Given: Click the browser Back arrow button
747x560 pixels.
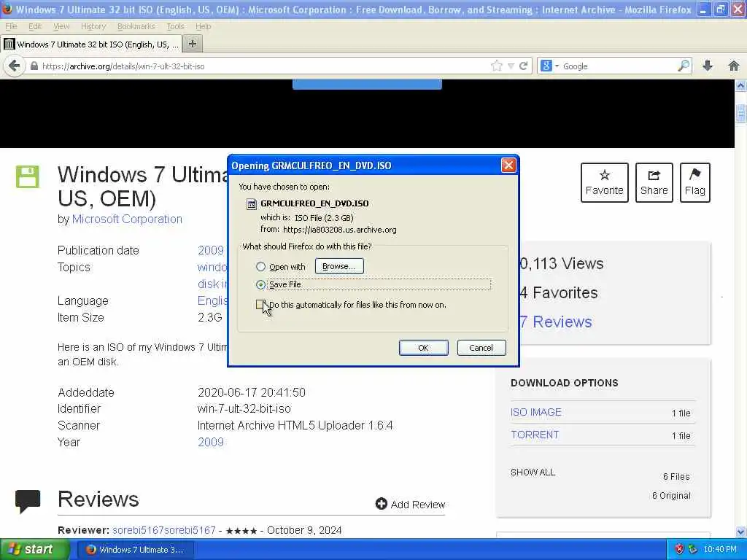Looking at the screenshot, I should tap(15, 66).
